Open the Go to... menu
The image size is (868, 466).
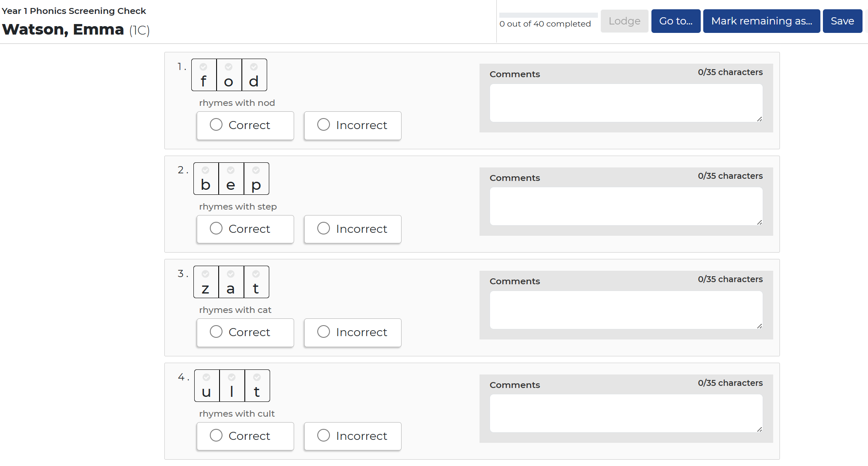[x=676, y=21]
